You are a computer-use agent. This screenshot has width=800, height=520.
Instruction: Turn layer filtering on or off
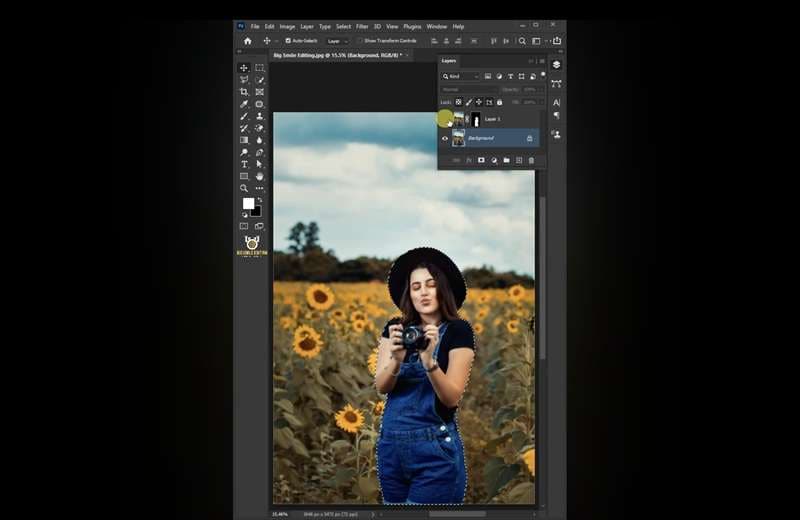(543, 75)
